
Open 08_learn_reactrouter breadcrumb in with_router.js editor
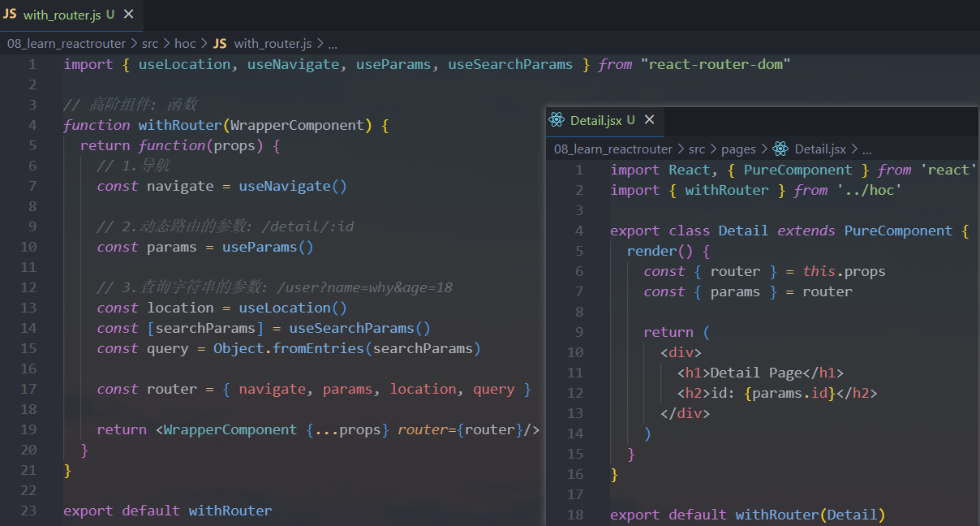[67, 44]
